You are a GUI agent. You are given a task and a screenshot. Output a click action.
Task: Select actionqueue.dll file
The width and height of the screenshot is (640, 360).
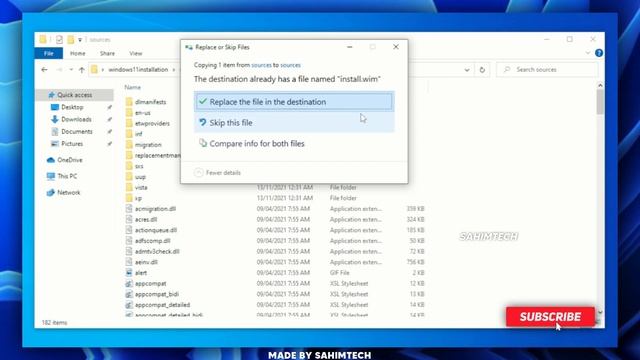156,230
